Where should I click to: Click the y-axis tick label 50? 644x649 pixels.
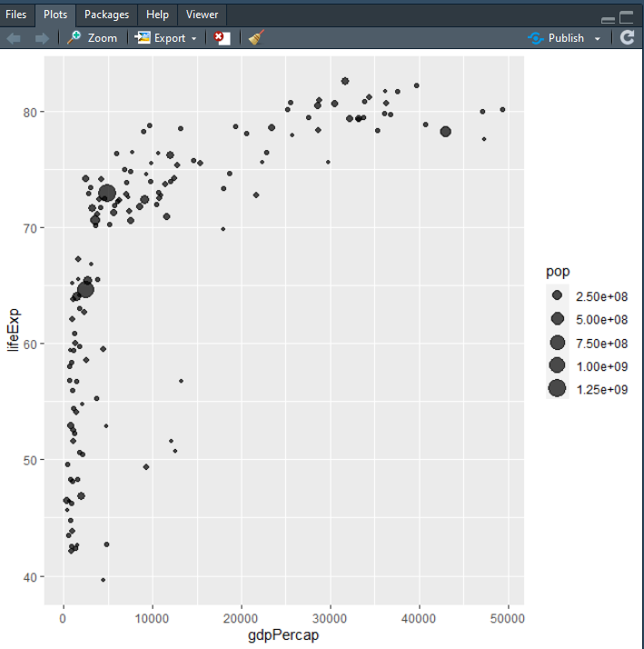click(x=30, y=461)
